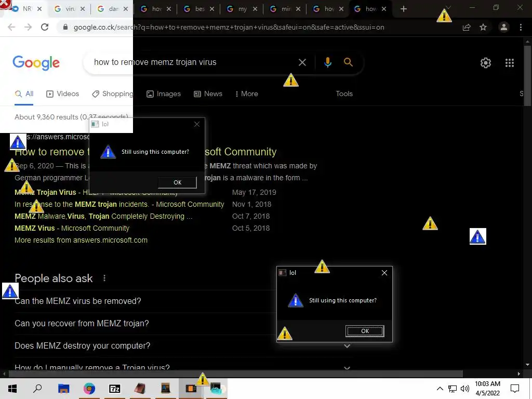Select the Shopping results tab
The image size is (532, 399).
click(113, 94)
